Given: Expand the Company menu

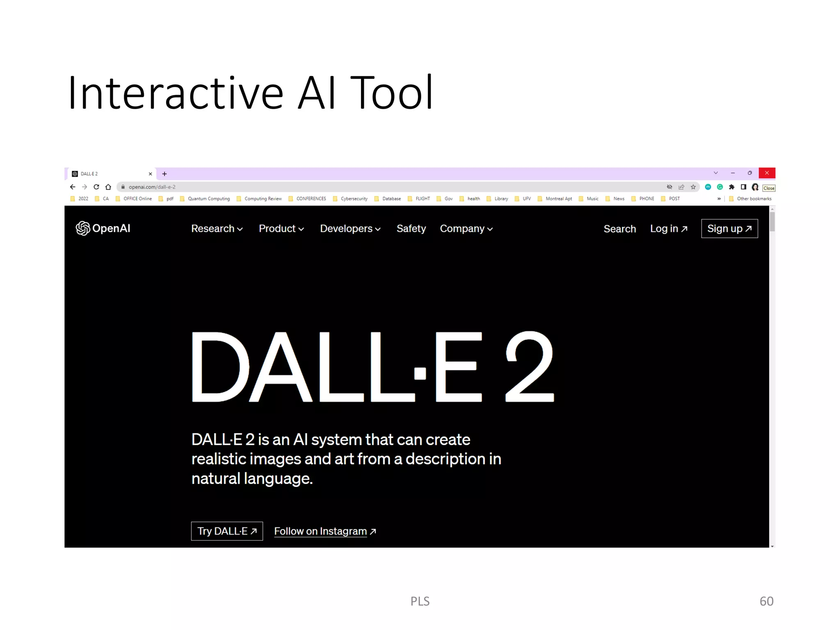Looking at the screenshot, I should coord(466,229).
